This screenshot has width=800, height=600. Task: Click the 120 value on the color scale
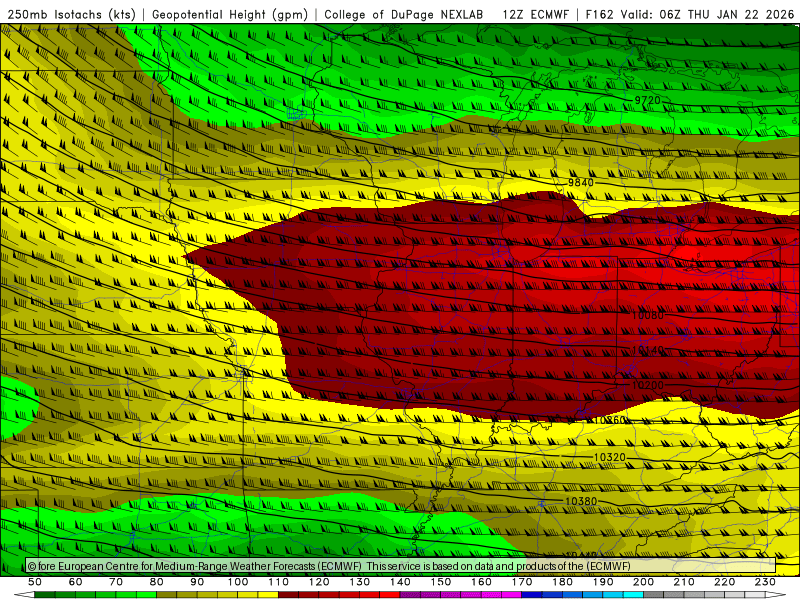pos(319,582)
